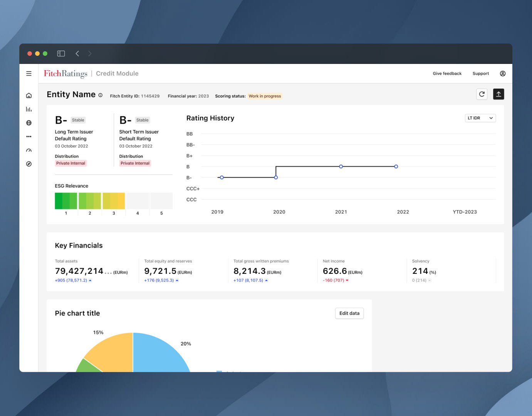
Task: Click the Edit data button
Action: (349, 313)
